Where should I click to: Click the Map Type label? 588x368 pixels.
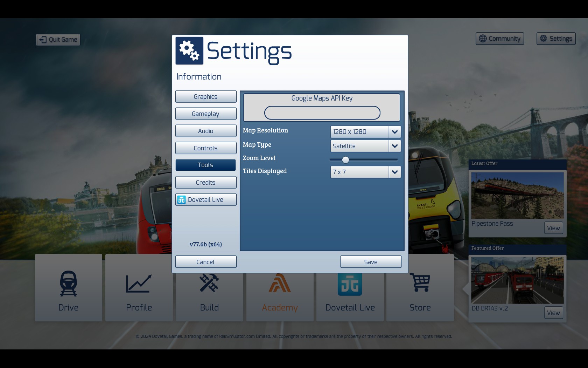click(257, 145)
